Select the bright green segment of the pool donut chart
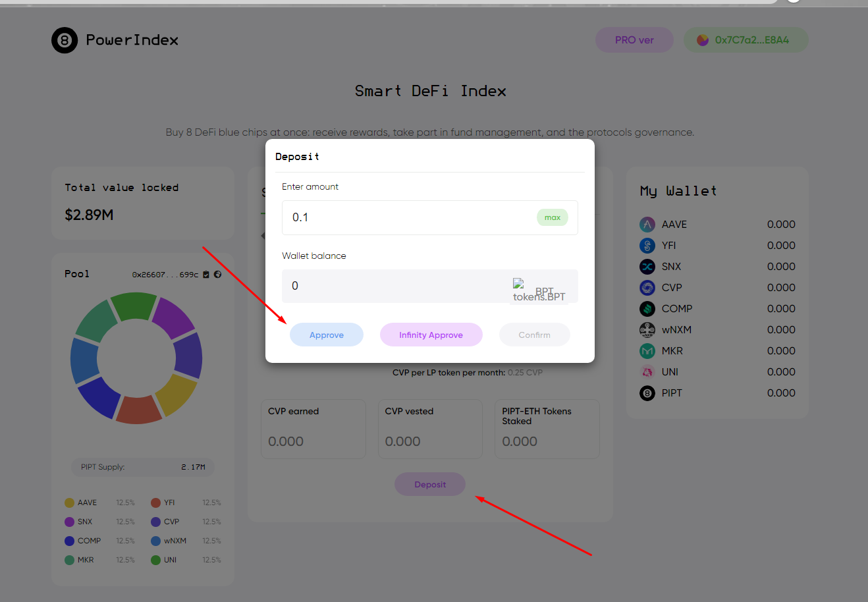 [x=134, y=306]
